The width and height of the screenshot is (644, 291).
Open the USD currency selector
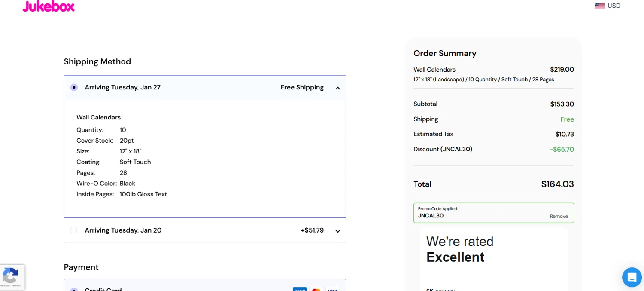pos(608,6)
